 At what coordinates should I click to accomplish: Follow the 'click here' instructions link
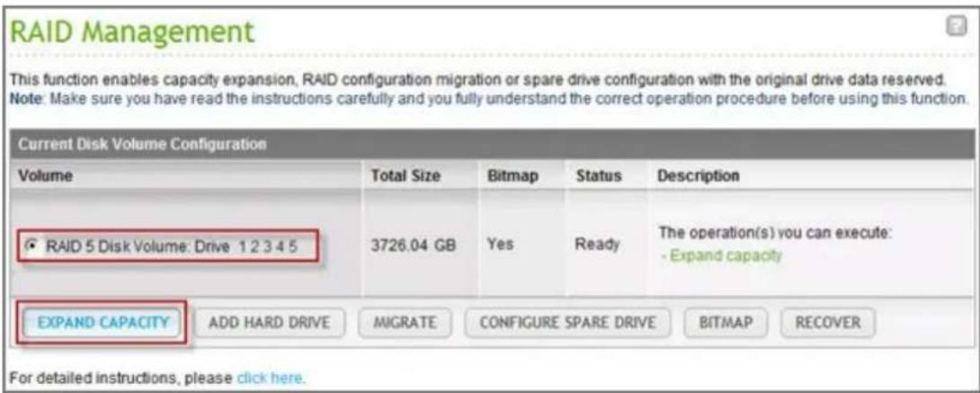point(271,378)
